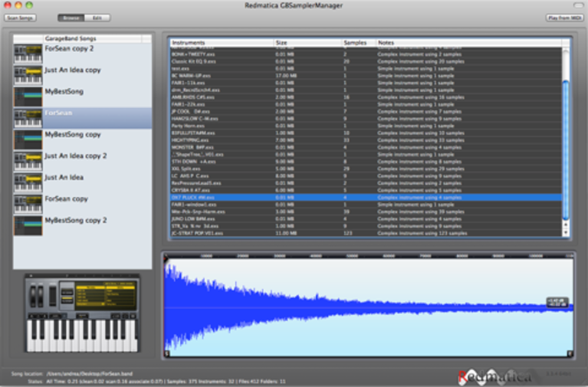
Task: Click the Scan Songs button
Action: [20, 18]
